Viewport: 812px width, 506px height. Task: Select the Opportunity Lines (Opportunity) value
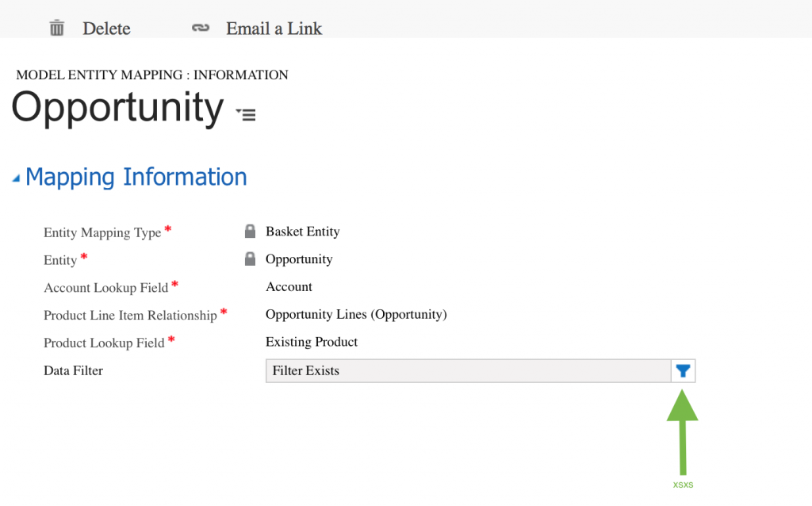356,315
